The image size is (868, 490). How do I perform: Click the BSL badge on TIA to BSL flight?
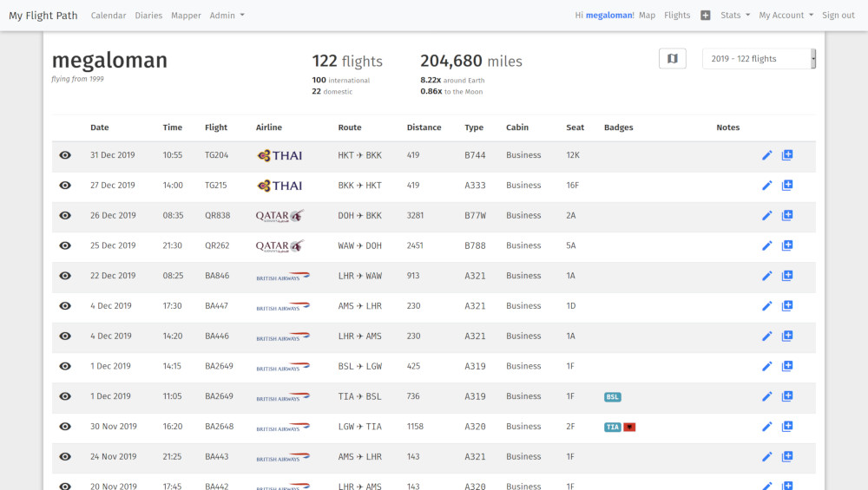pyautogui.click(x=613, y=396)
